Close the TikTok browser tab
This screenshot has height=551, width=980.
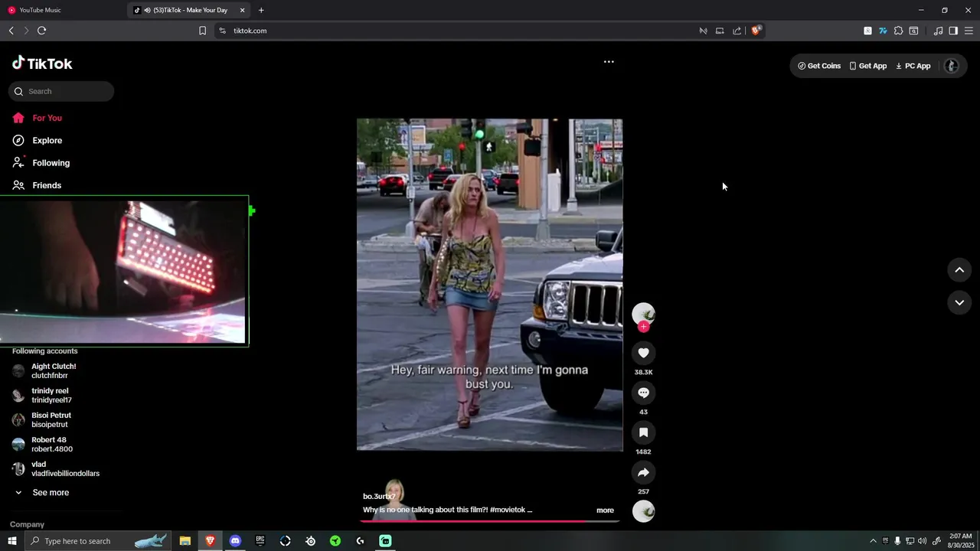[243, 10]
